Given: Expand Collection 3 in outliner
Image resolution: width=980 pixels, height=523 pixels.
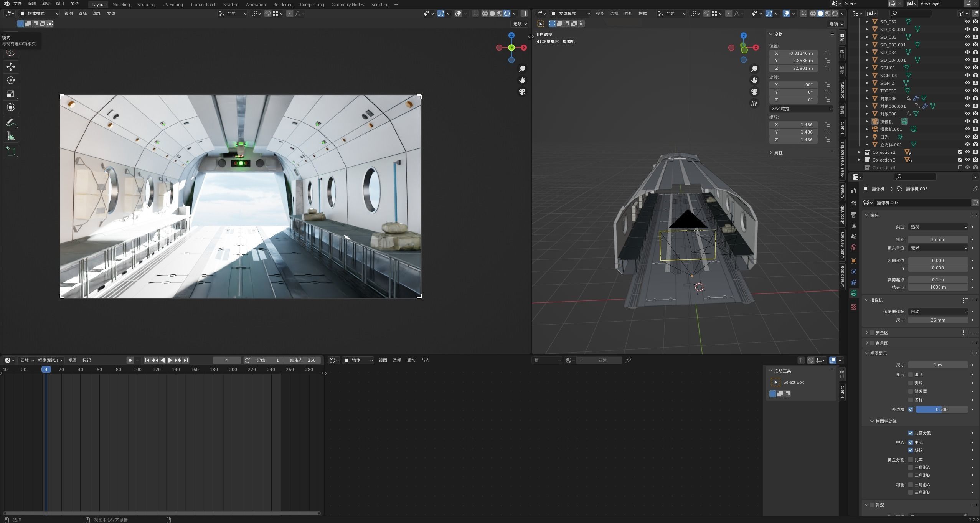Looking at the screenshot, I should point(860,160).
